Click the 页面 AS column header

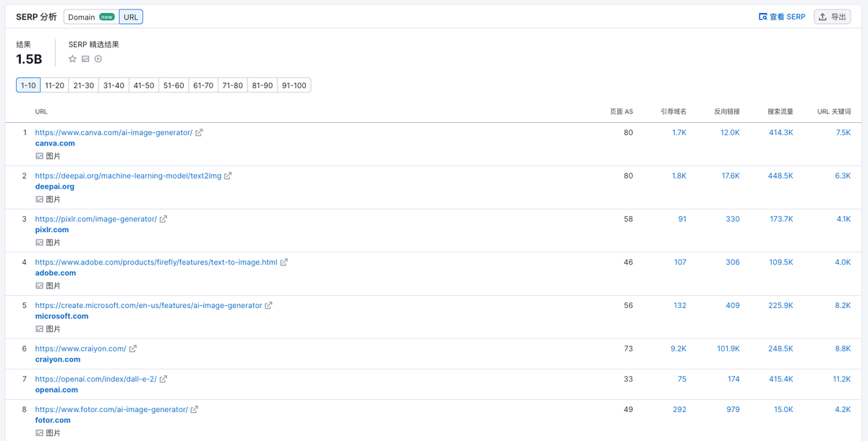pos(621,112)
